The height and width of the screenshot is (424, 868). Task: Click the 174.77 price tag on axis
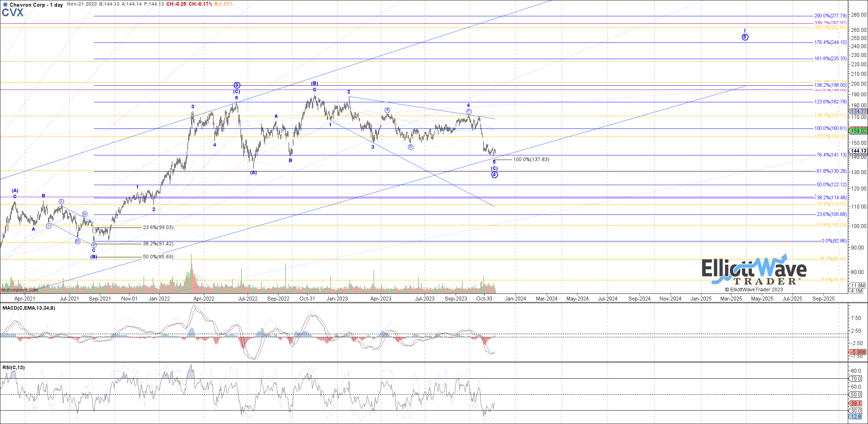858,111
